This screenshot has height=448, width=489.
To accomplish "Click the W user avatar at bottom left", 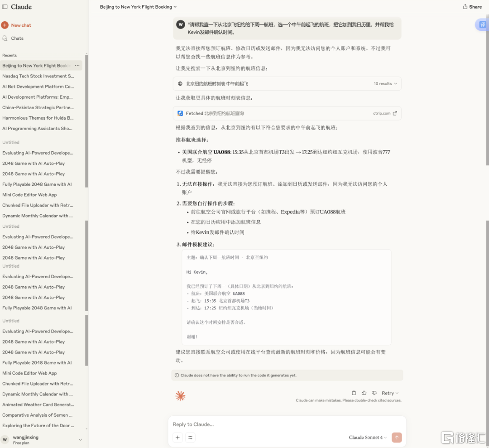I will [x=5, y=439].
